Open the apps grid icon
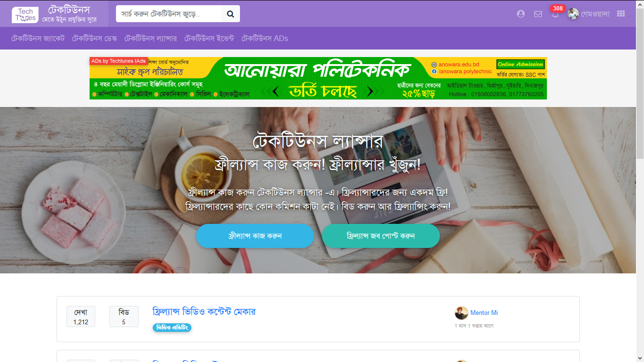The width and height of the screenshot is (644, 362). (621, 14)
